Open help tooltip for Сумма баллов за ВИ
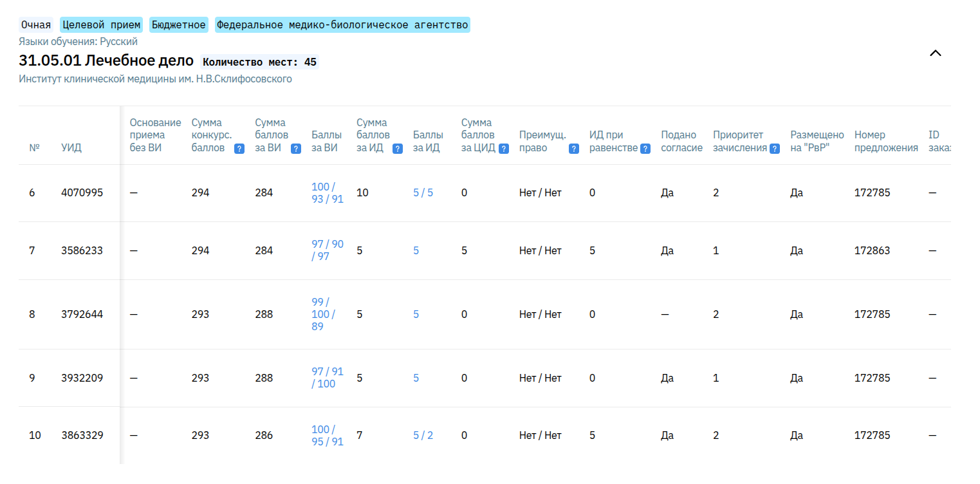 (x=296, y=149)
